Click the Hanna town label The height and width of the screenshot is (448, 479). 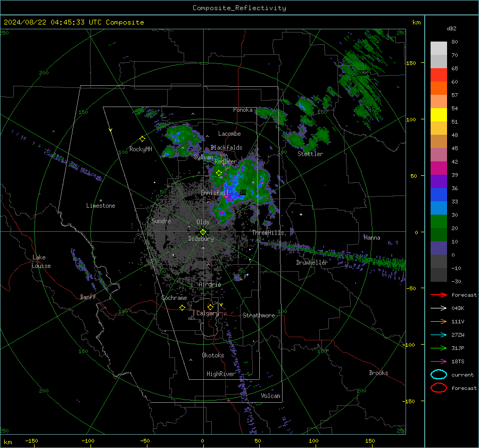[x=372, y=238]
